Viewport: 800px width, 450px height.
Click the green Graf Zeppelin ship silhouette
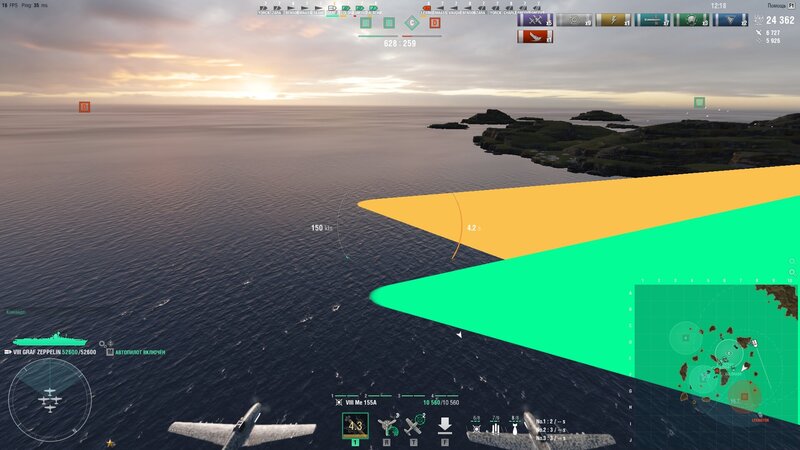point(49,339)
